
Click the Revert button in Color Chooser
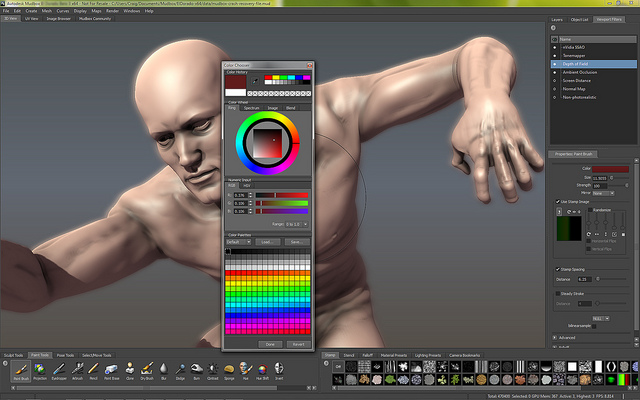297,343
